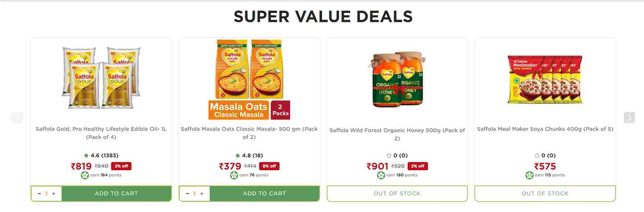The image size is (644, 212).
Task: Click the rating star for Saffola Gold
Action: click(86, 155)
